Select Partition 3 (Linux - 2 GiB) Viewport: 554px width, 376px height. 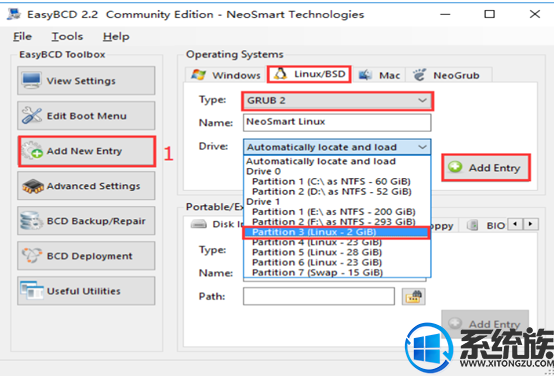pyautogui.click(x=336, y=233)
